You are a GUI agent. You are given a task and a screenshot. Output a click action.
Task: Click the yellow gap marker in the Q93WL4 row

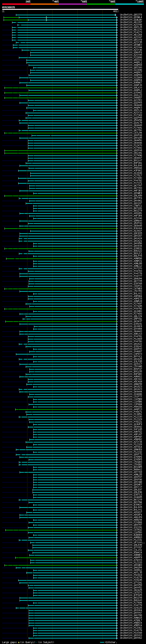(x=46, y=17)
